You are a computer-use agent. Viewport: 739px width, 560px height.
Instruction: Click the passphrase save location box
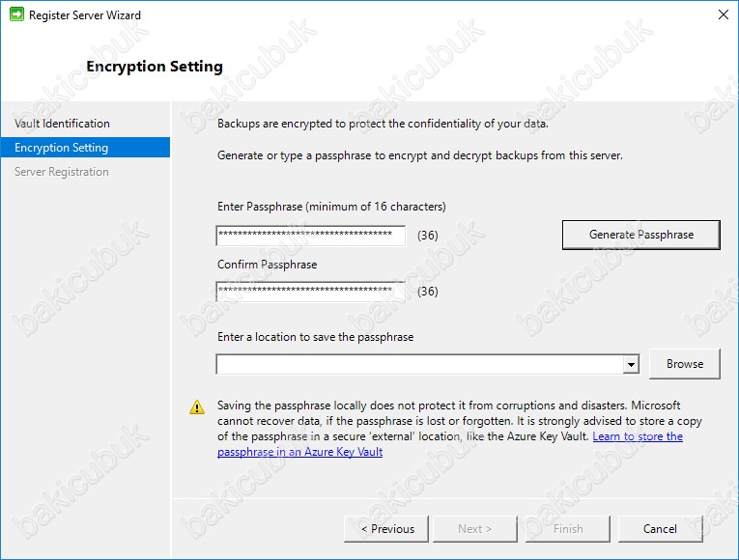tap(419, 364)
